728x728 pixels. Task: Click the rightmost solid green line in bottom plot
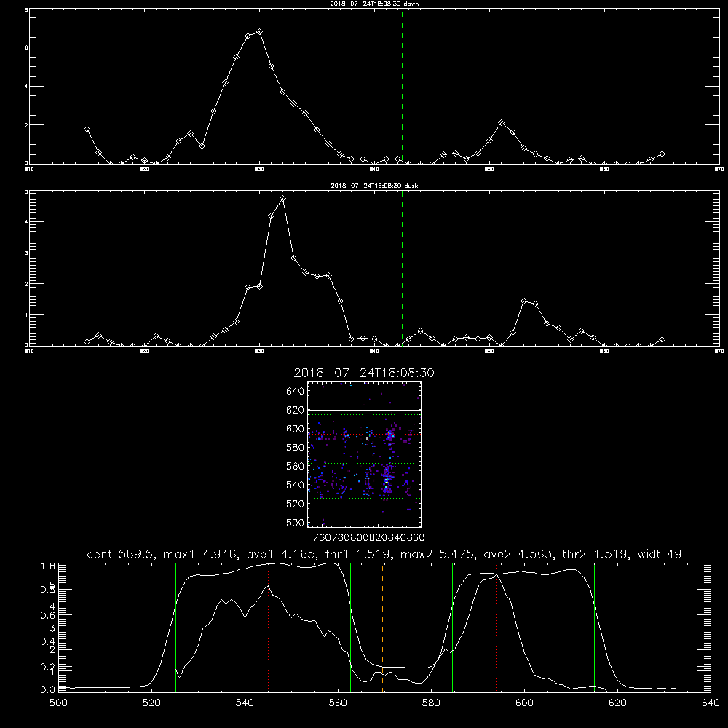coord(594,628)
